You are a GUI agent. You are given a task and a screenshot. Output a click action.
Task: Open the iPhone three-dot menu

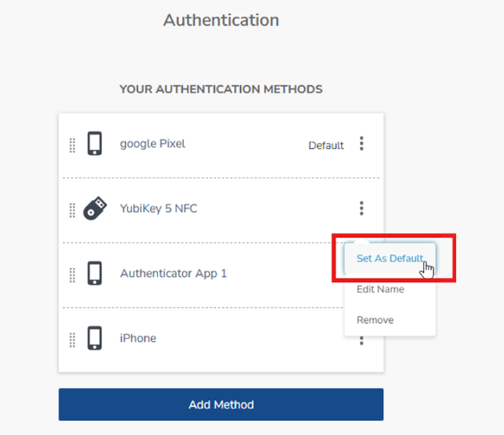pos(361,341)
